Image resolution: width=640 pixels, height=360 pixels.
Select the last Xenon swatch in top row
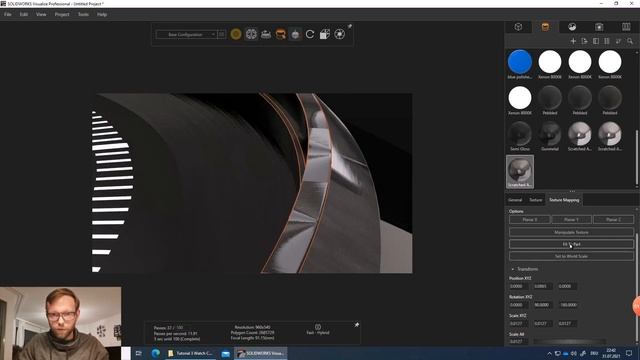click(x=610, y=62)
